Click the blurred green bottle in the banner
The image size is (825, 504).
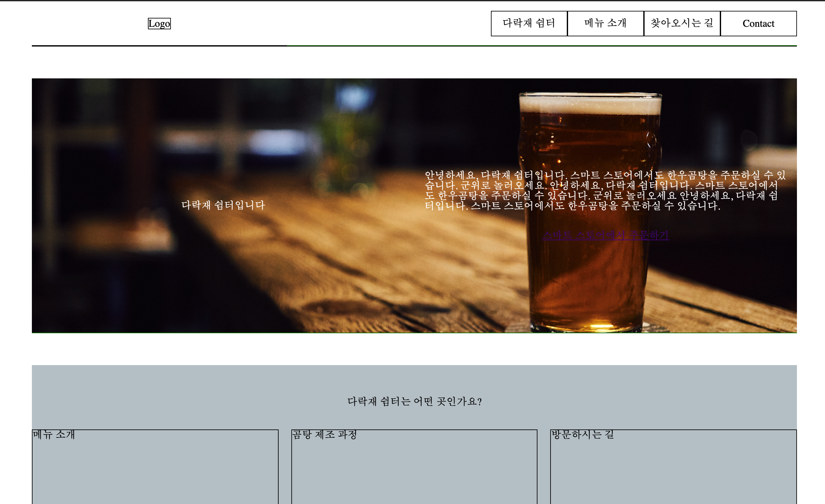click(347, 140)
